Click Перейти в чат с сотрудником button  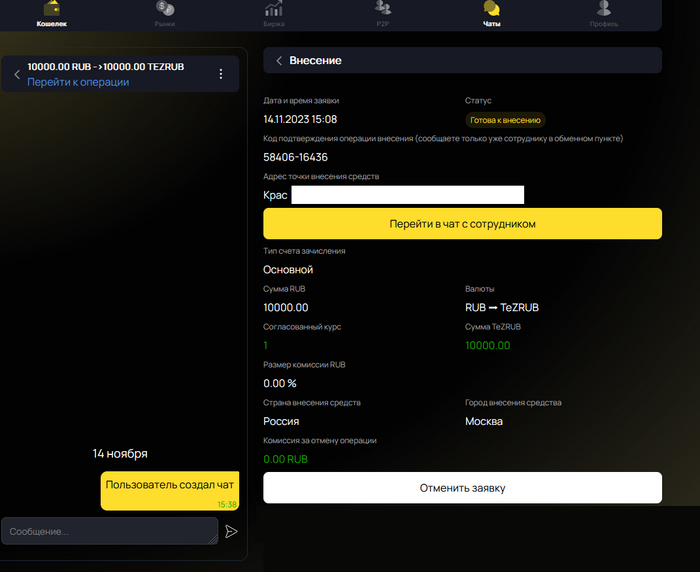coord(462,224)
